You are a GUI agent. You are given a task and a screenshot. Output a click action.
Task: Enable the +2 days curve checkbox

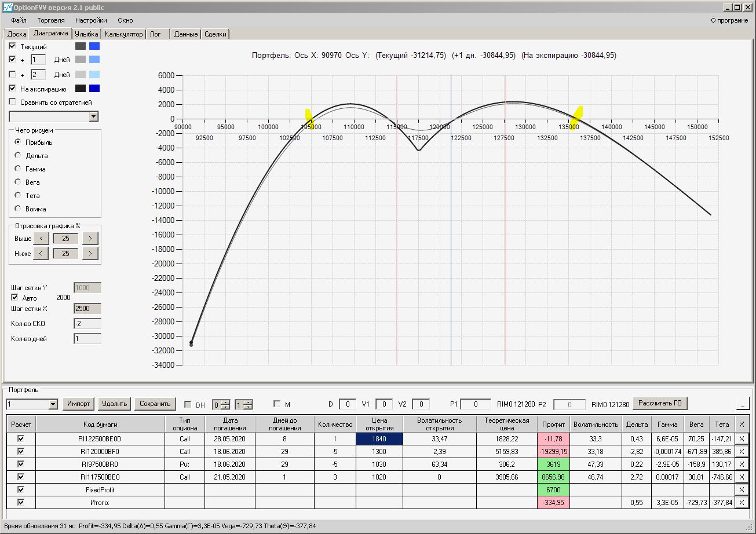click(13, 75)
